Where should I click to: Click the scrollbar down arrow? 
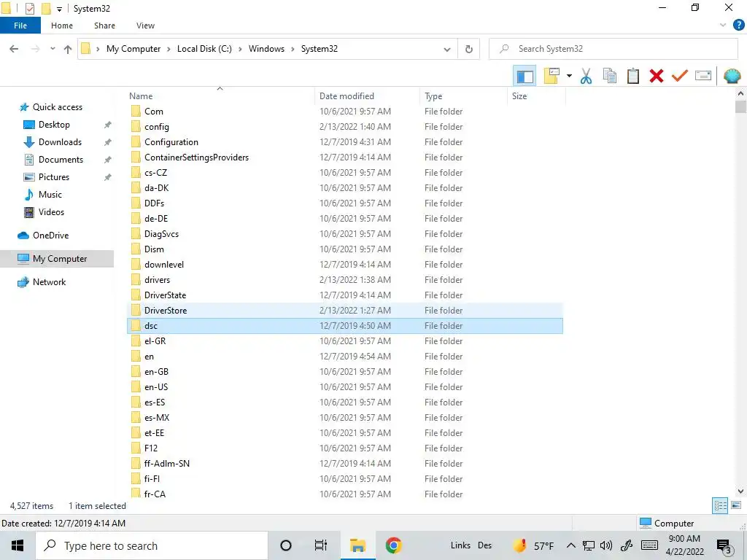pyautogui.click(x=740, y=491)
